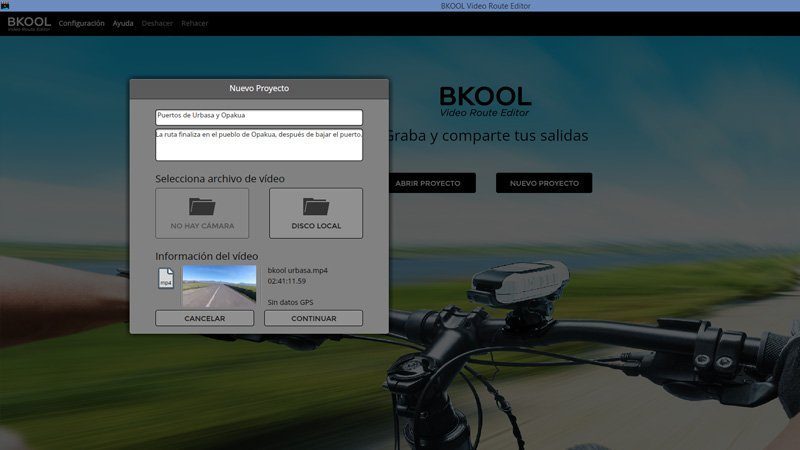Click the Abrir Proyecto button
The width and height of the screenshot is (800, 450).
click(x=432, y=183)
